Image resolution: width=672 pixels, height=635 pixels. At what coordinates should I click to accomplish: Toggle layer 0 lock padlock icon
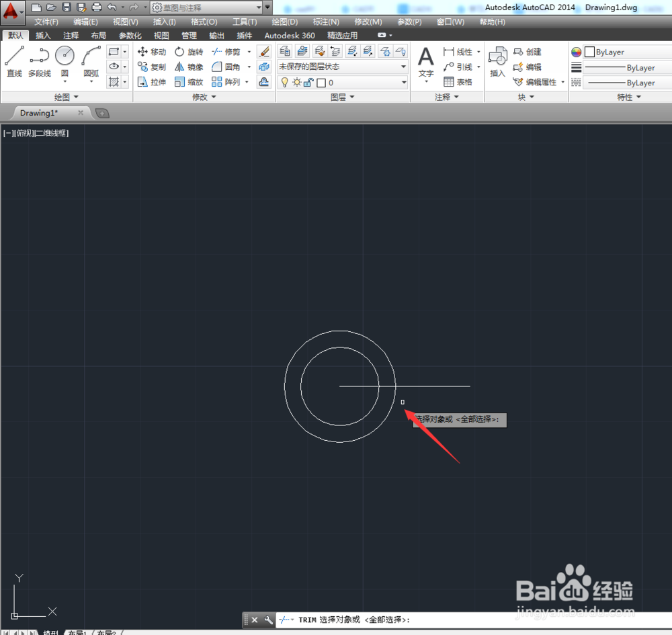tap(308, 82)
